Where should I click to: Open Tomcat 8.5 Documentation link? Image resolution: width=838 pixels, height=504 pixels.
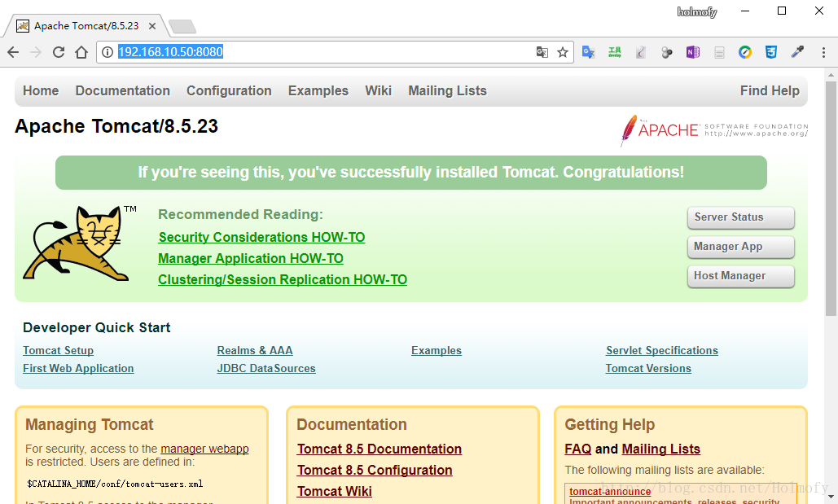click(380, 449)
